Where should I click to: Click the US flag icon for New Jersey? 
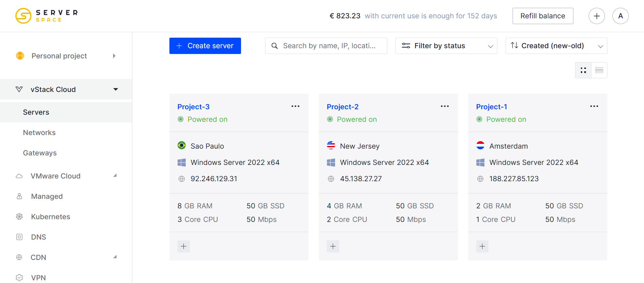pos(331,146)
